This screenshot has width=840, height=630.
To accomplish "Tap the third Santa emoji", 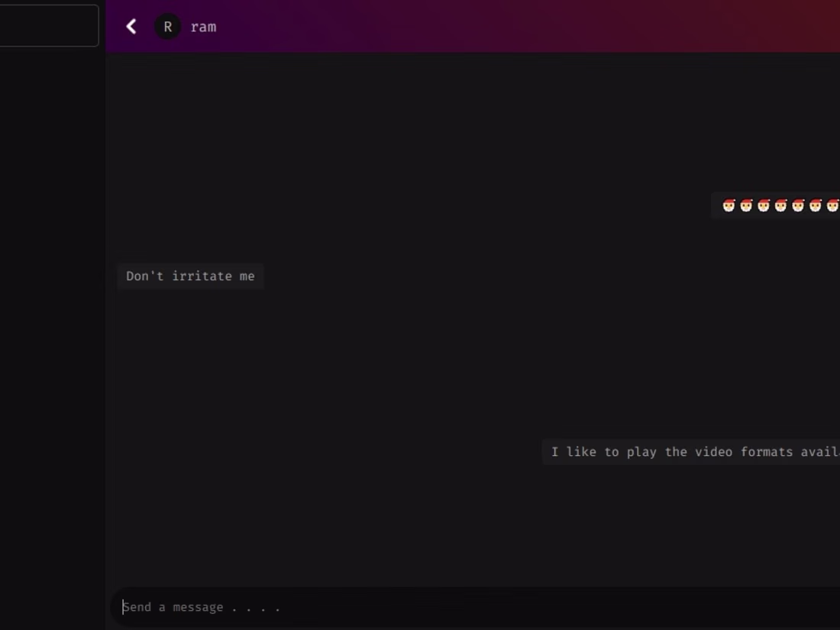I will point(764,205).
